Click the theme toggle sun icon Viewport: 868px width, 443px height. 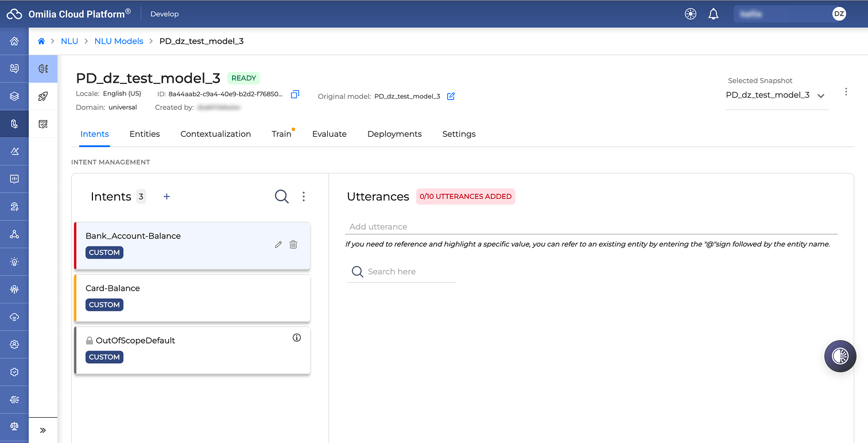coord(691,14)
